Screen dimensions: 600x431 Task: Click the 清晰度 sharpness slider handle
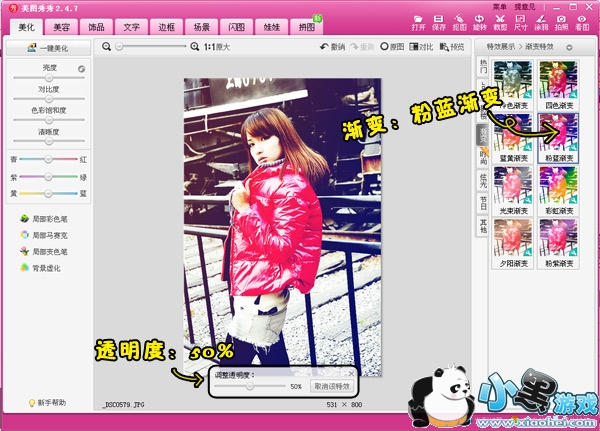pos(49,141)
